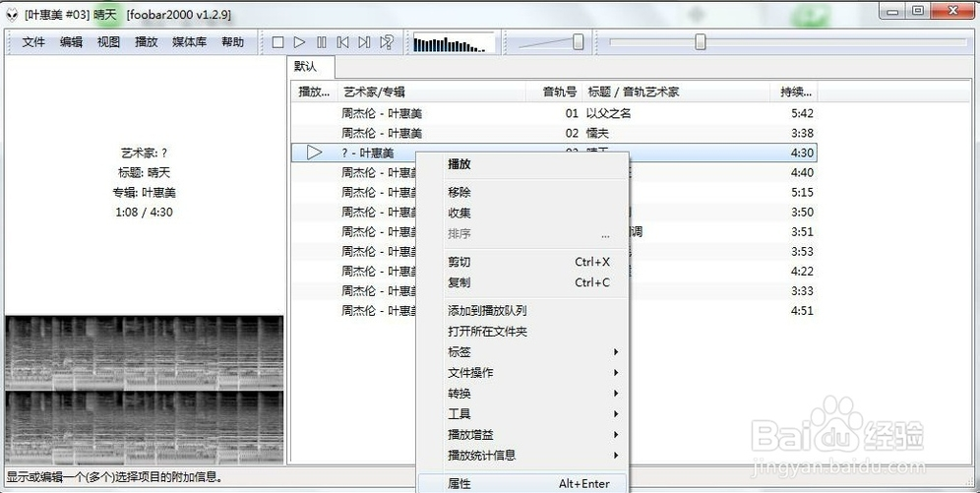Adjust the volume slider knob
Screen dimensions: 980x493
point(579,42)
